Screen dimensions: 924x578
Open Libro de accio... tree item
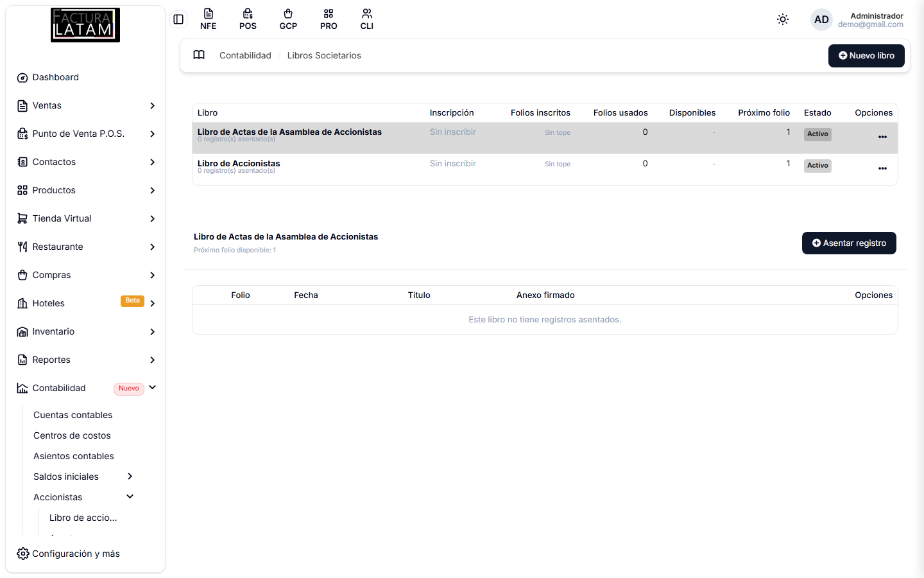coord(83,518)
